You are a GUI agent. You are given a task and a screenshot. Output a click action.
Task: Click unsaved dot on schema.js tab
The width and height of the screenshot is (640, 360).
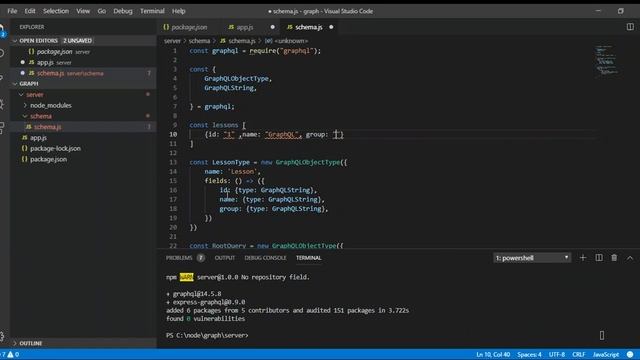pos(331,27)
